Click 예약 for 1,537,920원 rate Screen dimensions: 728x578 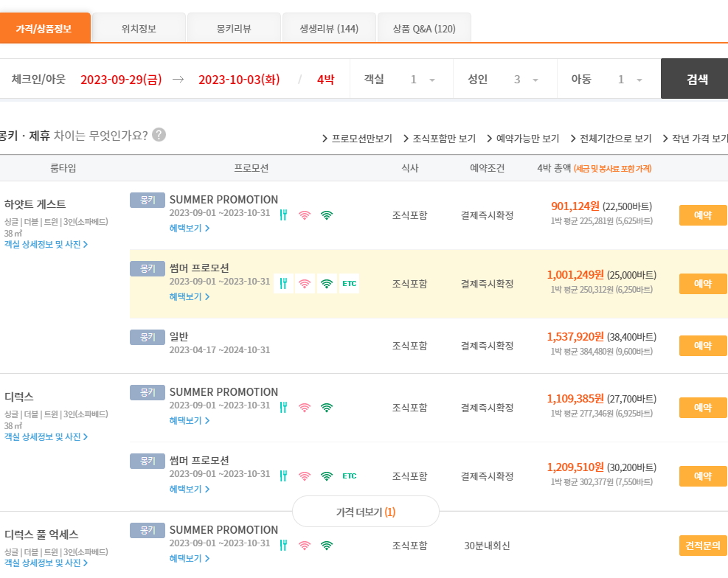pos(703,346)
